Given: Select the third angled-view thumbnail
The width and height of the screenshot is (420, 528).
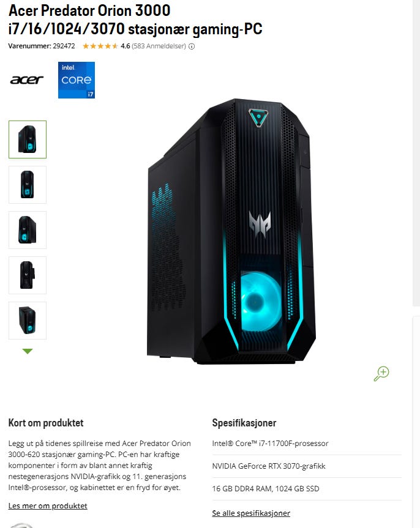Looking at the screenshot, I should (28, 230).
